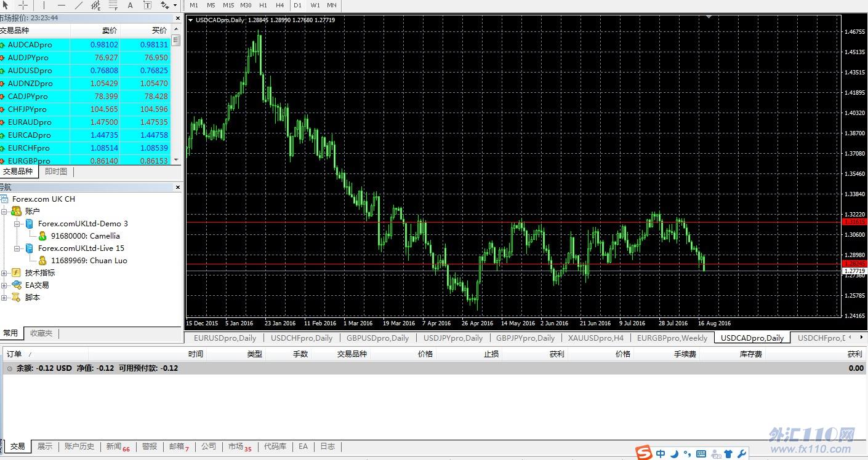Open the 市场 terminal tab
The width and height of the screenshot is (868, 460).
239,446
